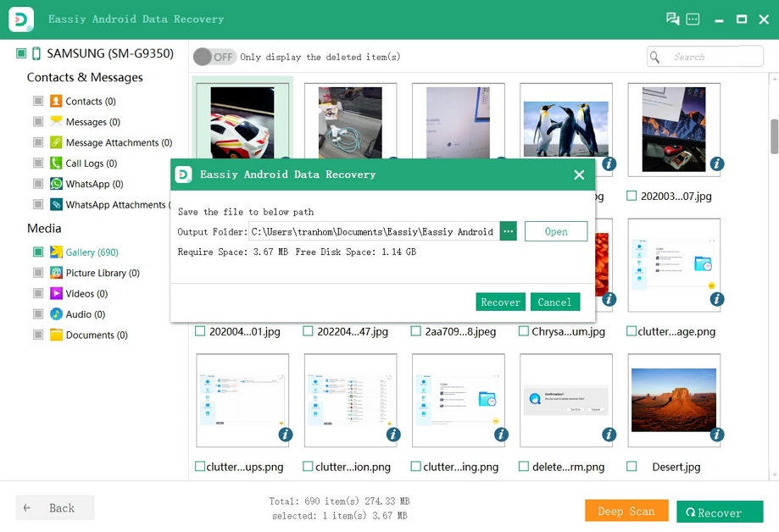Screen dimensions: 779x532
Task: Click the Deep Scan button
Action: click(x=626, y=511)
